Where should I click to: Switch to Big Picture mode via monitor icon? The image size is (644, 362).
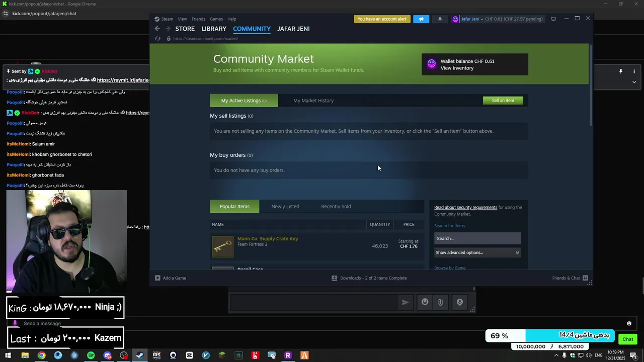click(x=553, y=19)
